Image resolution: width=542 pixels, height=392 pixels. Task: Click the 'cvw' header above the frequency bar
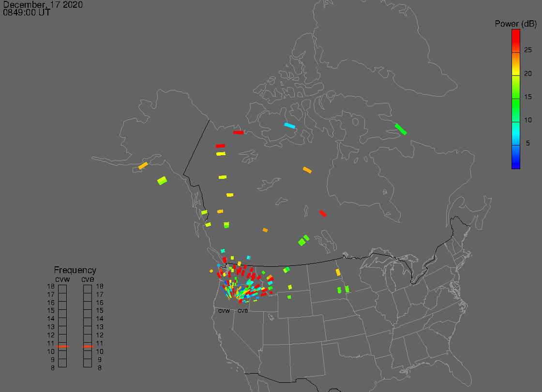coord(62,279)
